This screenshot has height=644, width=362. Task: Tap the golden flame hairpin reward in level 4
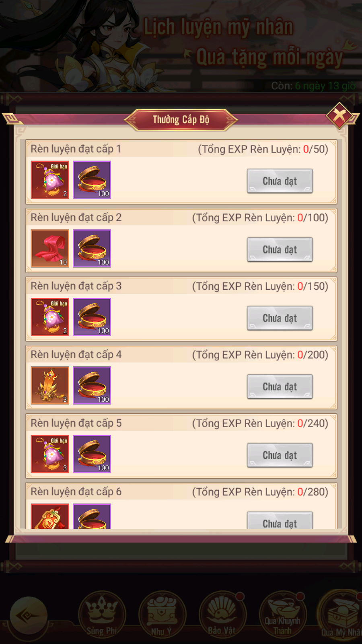(50, 386)
